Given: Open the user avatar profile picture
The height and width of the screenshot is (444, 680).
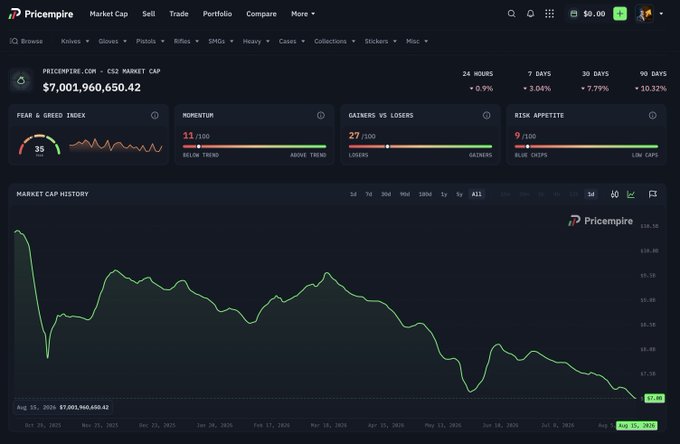Looking at the screenshot, I should click(644, 14).
